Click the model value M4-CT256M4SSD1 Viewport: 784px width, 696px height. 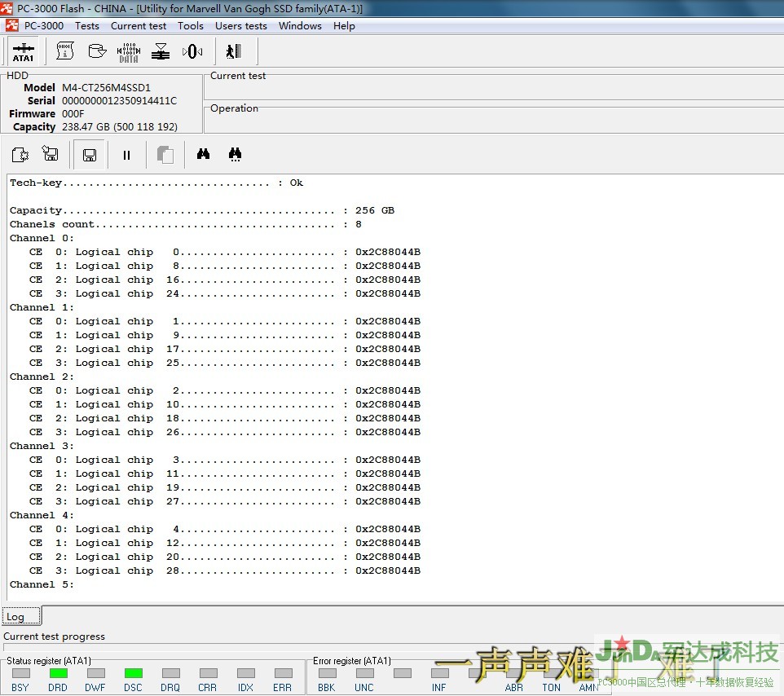(x=106, y=87)
